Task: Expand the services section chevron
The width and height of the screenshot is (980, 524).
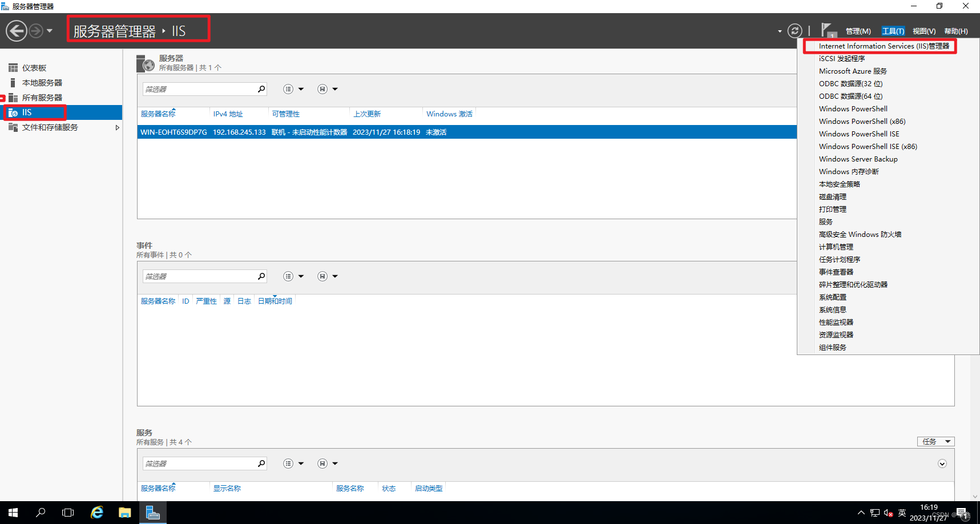Action: coord(942,463)
